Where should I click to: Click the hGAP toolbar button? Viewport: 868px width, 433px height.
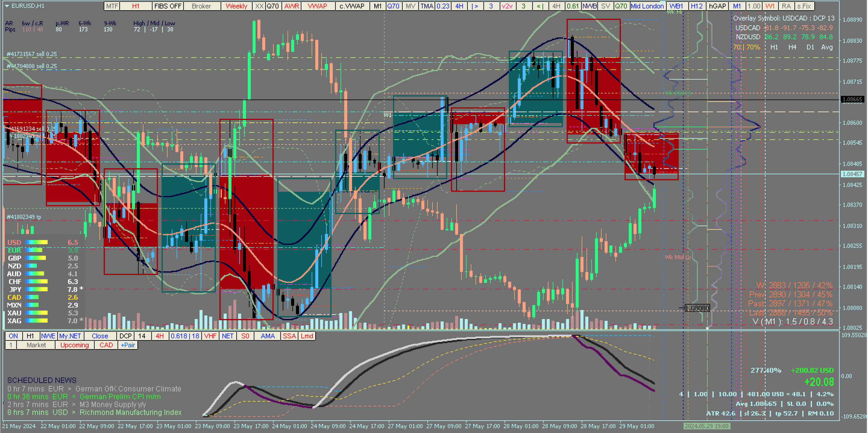pyautogui.click(x=717, y=6)
